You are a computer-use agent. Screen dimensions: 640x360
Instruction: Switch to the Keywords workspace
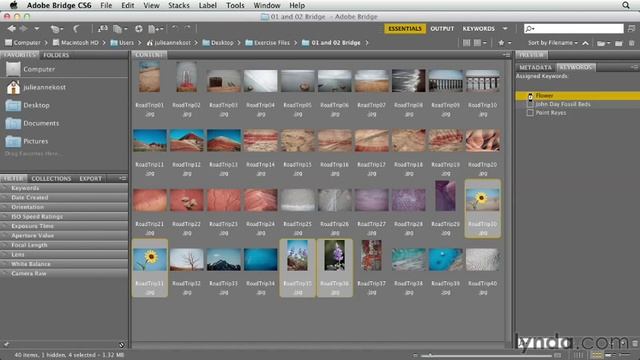tap(478, 29)
